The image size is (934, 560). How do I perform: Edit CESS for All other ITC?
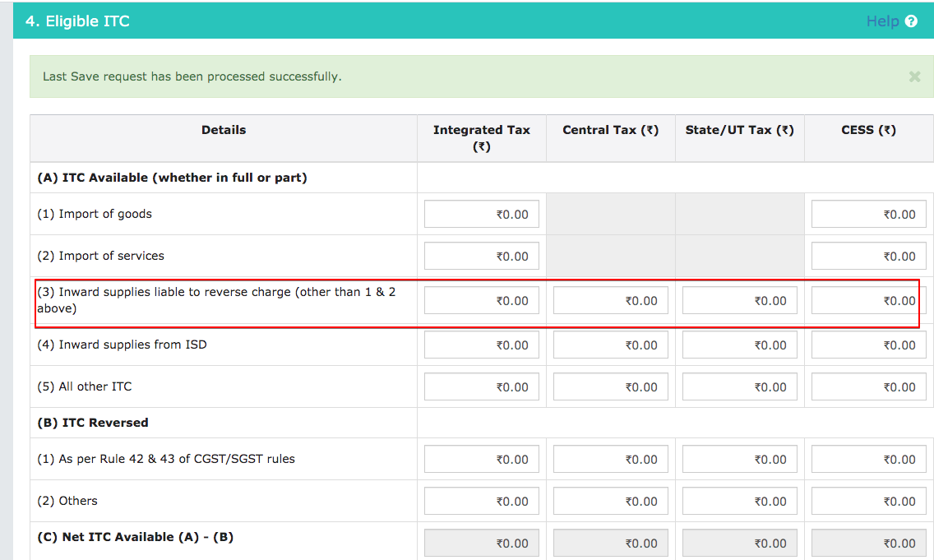coord(868,386)
